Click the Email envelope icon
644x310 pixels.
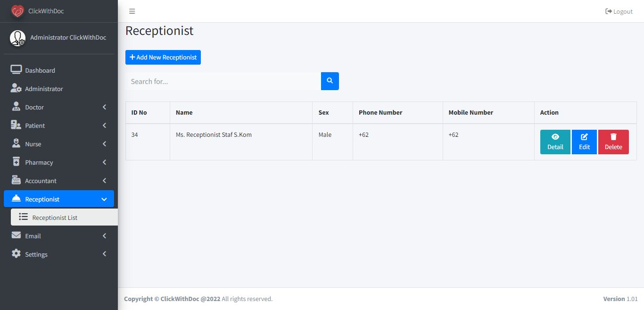pos(16,235)
